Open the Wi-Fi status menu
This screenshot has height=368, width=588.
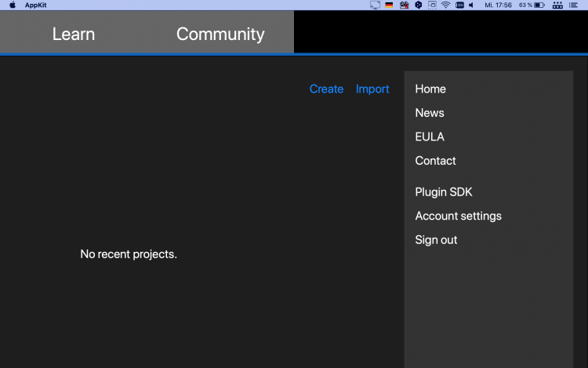[x=445, y=5]
